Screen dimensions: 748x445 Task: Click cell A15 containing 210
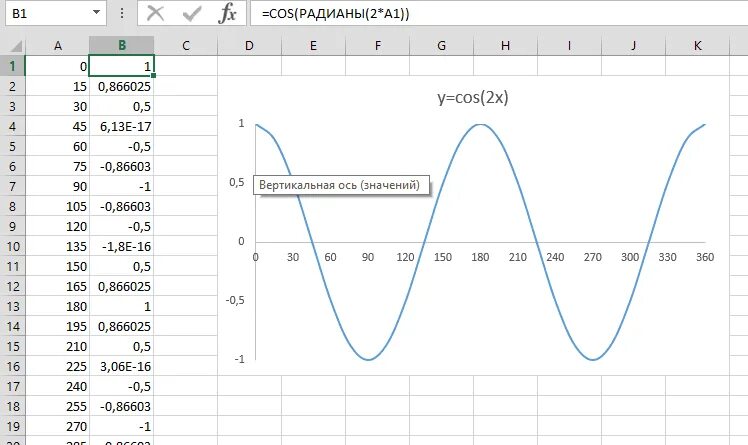coord(57,346)
